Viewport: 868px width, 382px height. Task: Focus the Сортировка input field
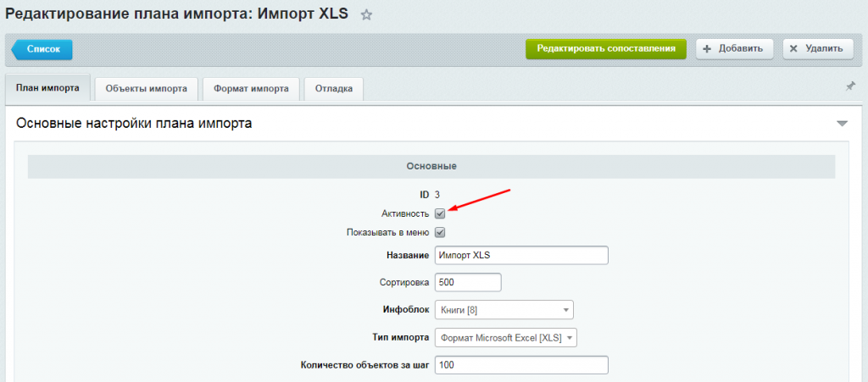point(468,282)
